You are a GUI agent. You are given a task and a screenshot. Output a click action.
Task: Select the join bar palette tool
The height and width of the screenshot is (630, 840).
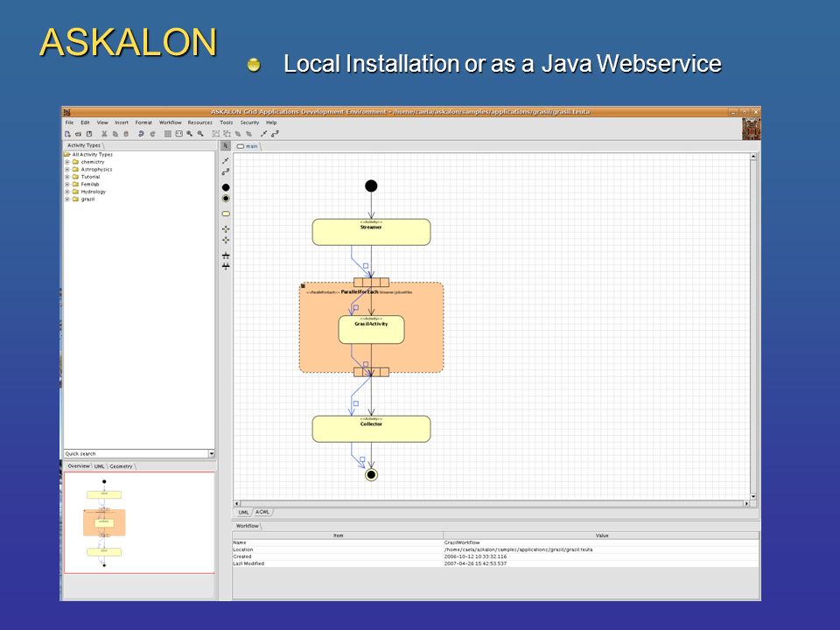click(x=226, y=266)
